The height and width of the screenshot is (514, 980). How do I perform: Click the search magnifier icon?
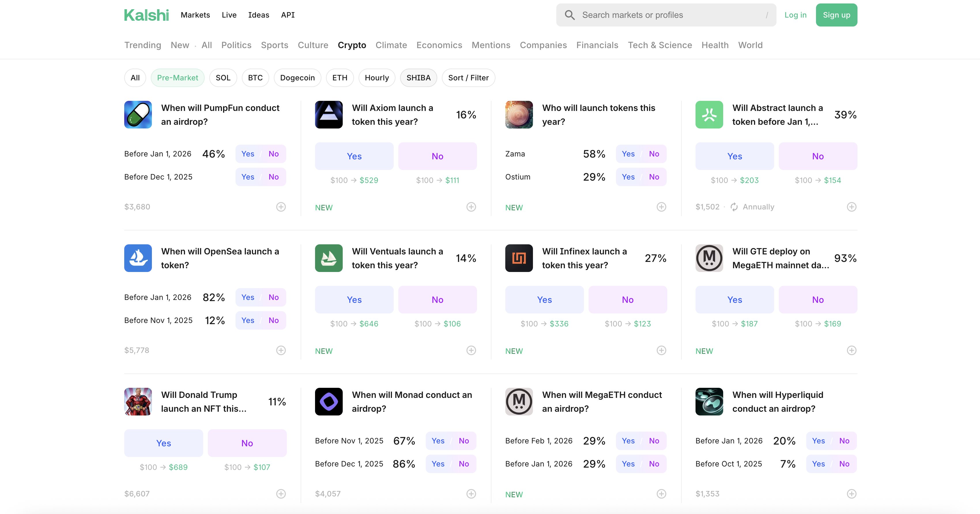point(570,15)
